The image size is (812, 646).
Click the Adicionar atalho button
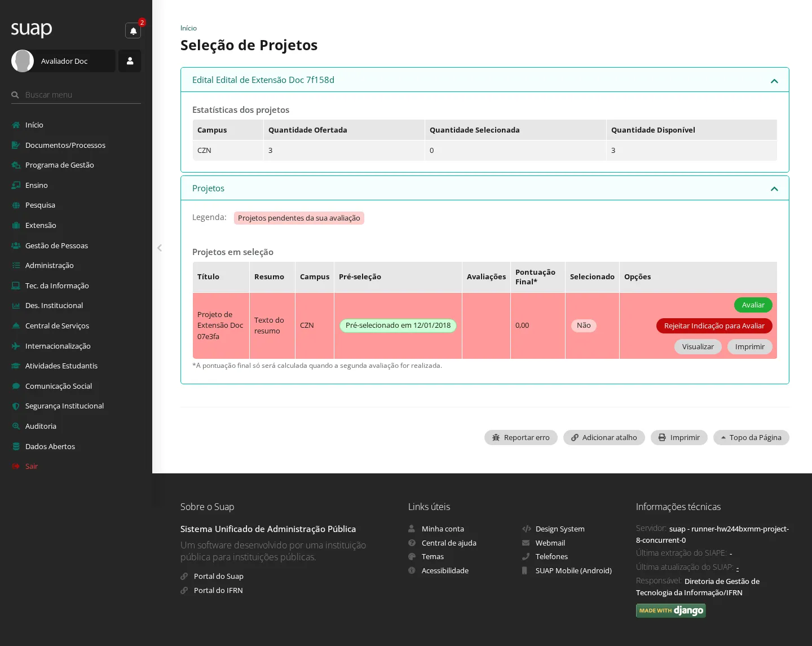point(604,437)
